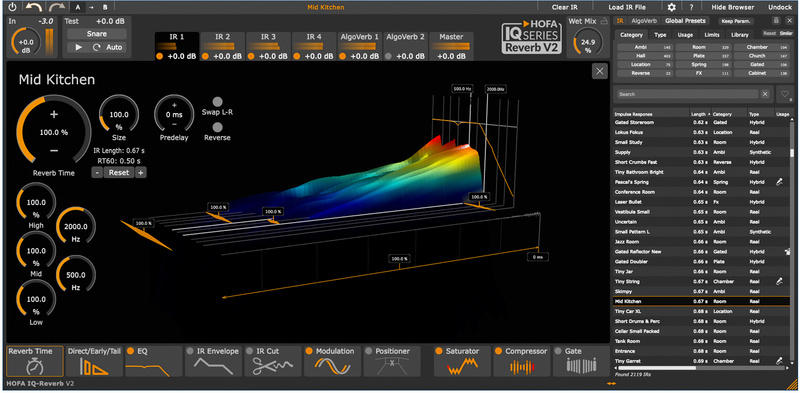Enable the IR Envelope on/off dot
The height and width of the screenshot is (393, 800).
pos(190,351)
